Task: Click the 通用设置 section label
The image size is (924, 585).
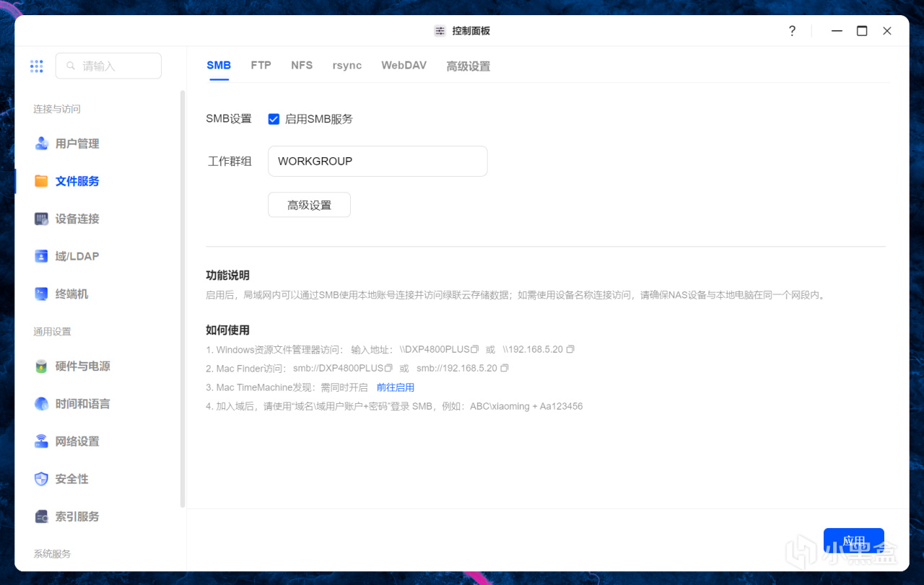Action: pyautogui.click(x=52, y=332)
